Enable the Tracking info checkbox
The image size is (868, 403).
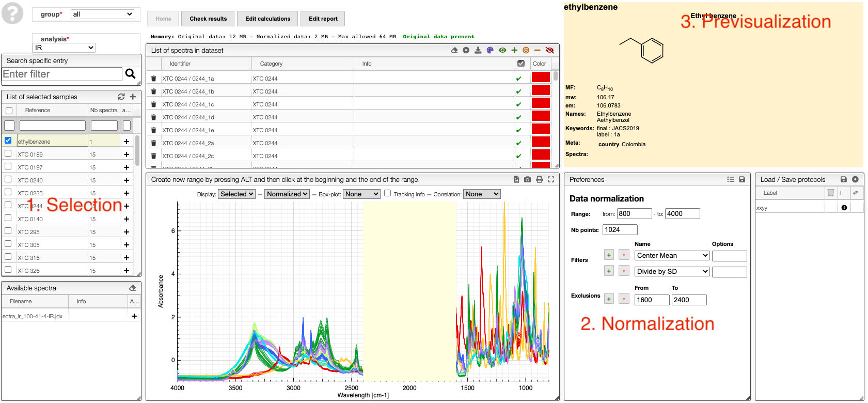tap(387, 193)
